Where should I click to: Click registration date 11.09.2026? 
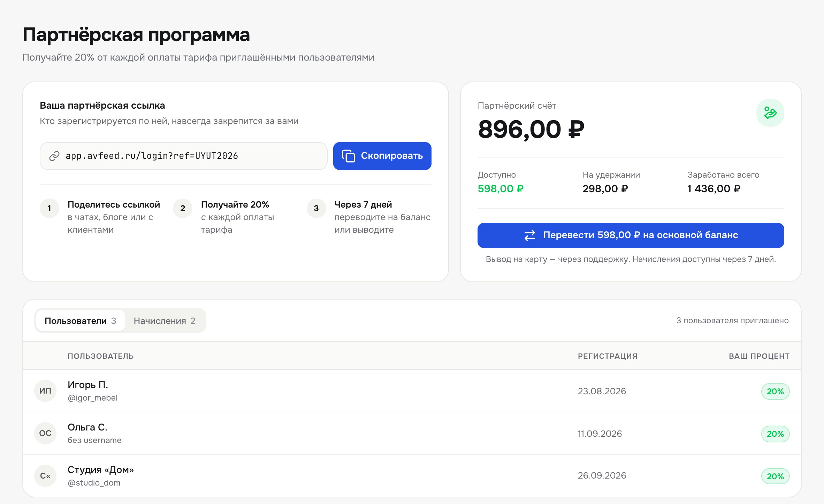pos(600,434)
